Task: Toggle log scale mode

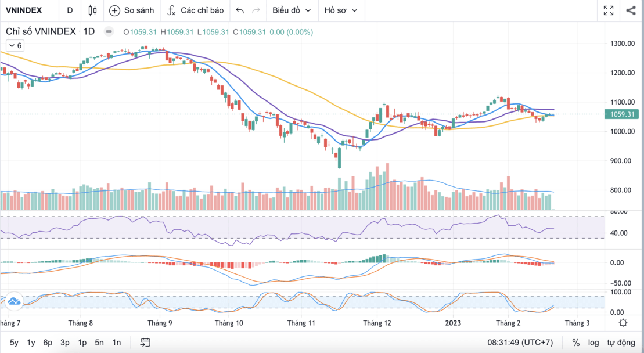Action: pyautogui.click(x=593, y=343)
